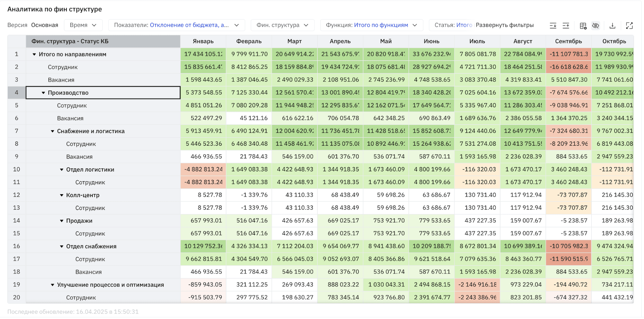Collapse the Отдел логистики row
This screenshot has width=644, height=319.
[62, 170]
